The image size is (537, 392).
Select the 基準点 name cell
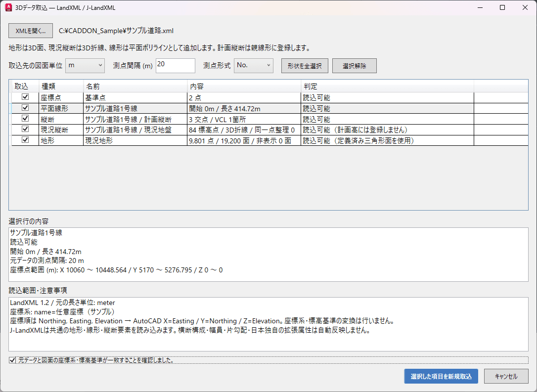135,97
